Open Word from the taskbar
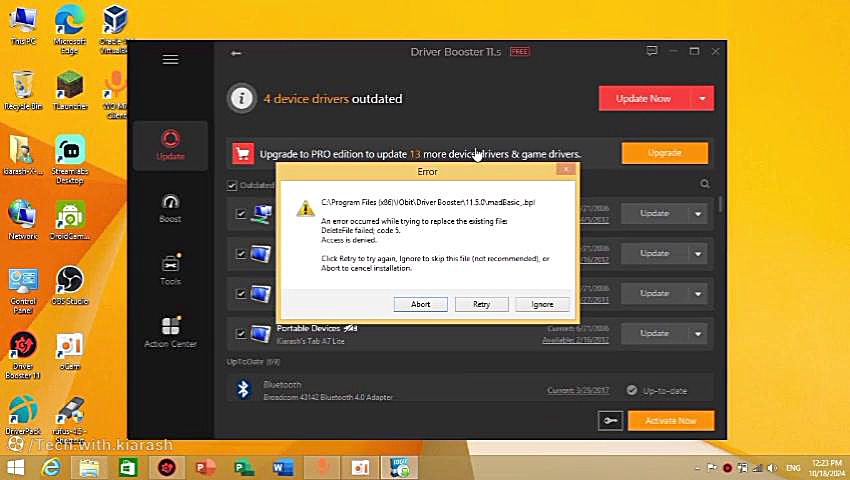This screenshot has width=850, height=480. pos(283,468)
